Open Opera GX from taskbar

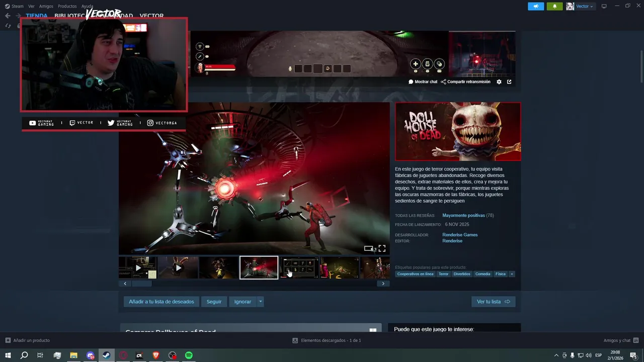click(x=123, y=355)
